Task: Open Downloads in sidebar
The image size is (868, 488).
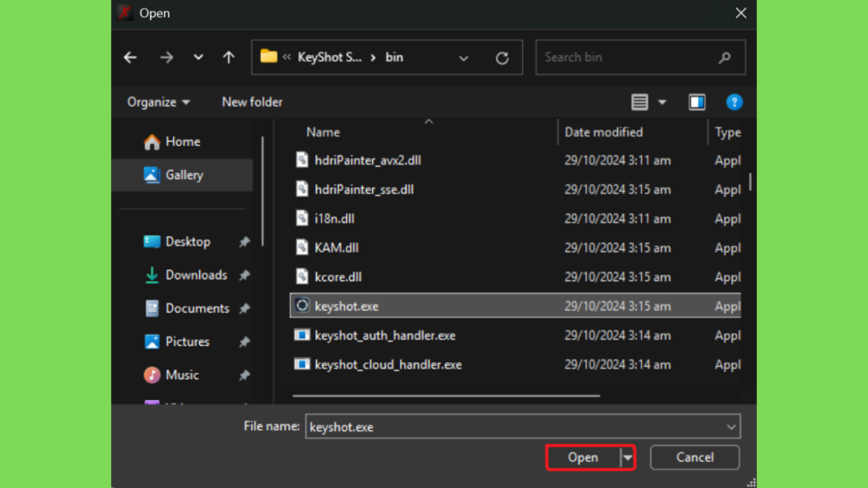Action: (196, 275)
